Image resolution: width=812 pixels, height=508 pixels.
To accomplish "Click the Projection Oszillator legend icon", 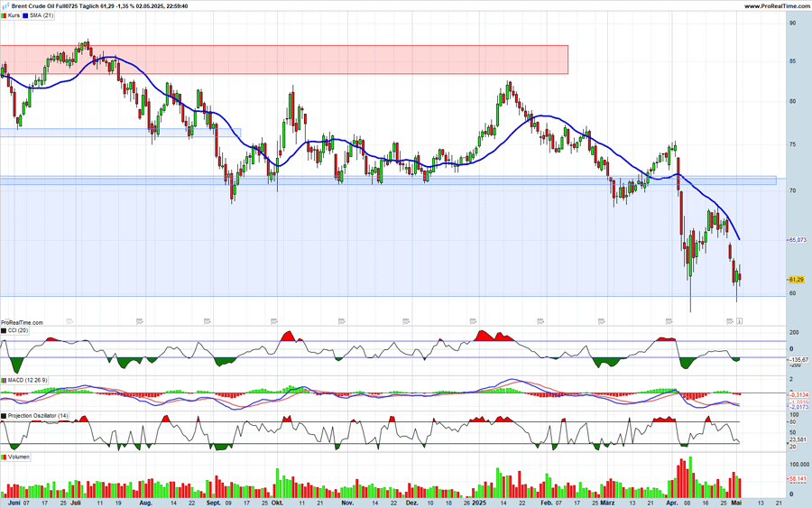I will 4,416.
